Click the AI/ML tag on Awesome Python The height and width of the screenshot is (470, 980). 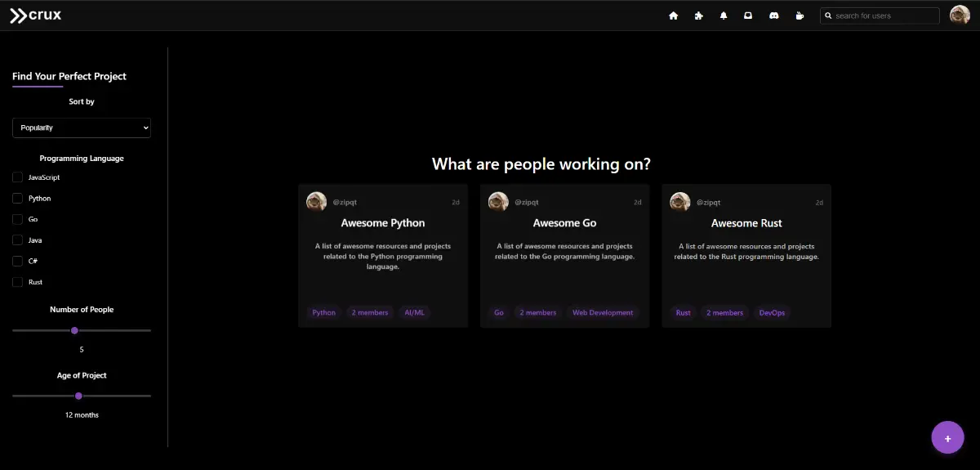414,313
